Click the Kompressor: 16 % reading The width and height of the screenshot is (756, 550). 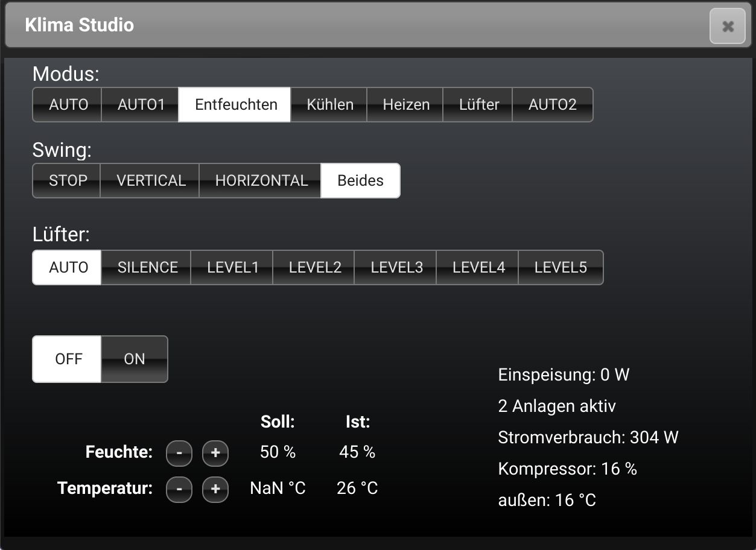(x=567, y=469)
